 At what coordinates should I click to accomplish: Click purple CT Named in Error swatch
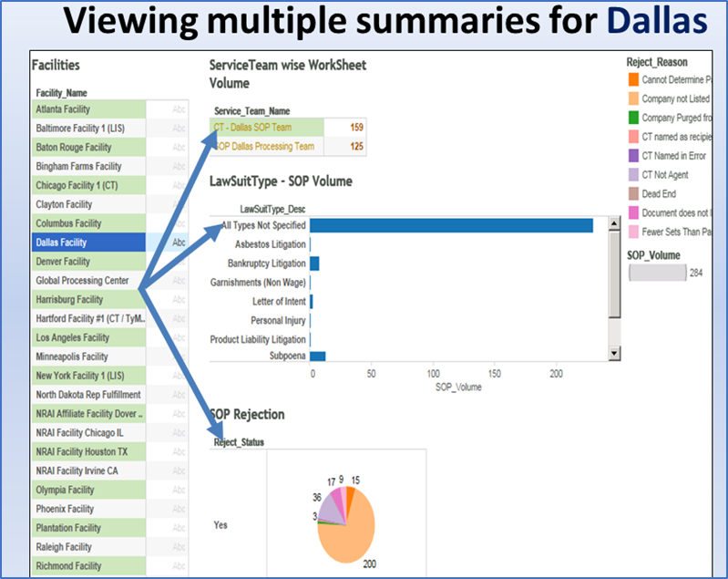pyautogui.click(x=632, y=155)
